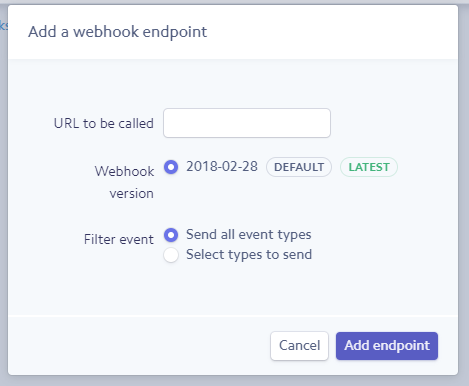The width and height of the screenshot is (469, 386).
Task: Click empty footer area left of Cancel
Action: coord(140,345)
